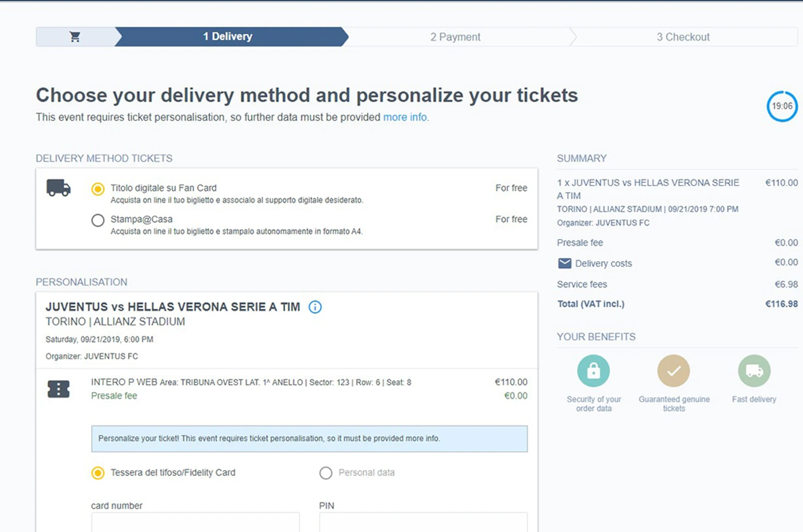The height and width of the screenshot is (532, 803).
Task: Open the info icon beside the match title
Action: 315,307
